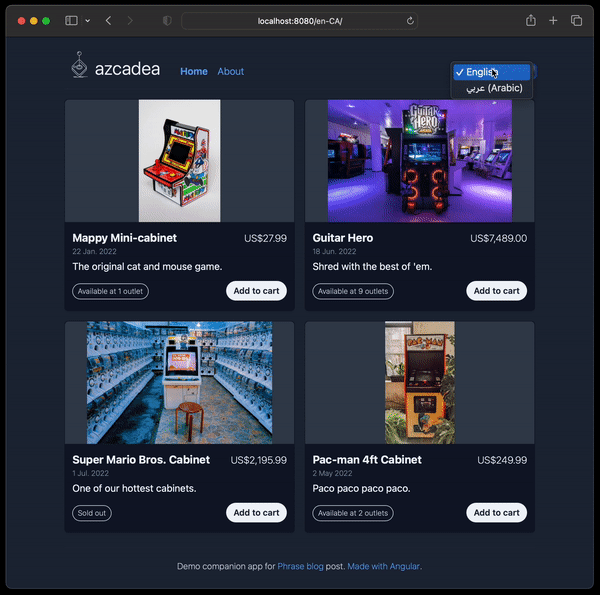
Task: Click the Guitar Hero arcade image
Action: coord(420,161)
